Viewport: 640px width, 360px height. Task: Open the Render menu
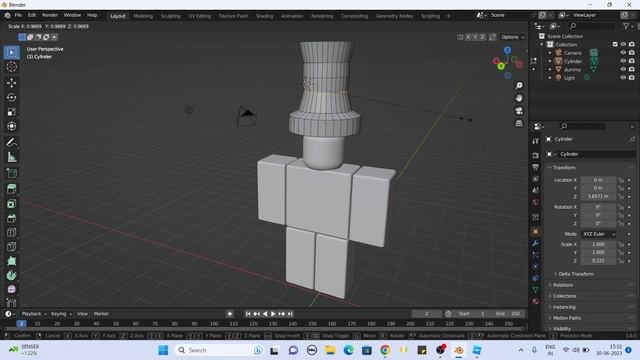50,15
